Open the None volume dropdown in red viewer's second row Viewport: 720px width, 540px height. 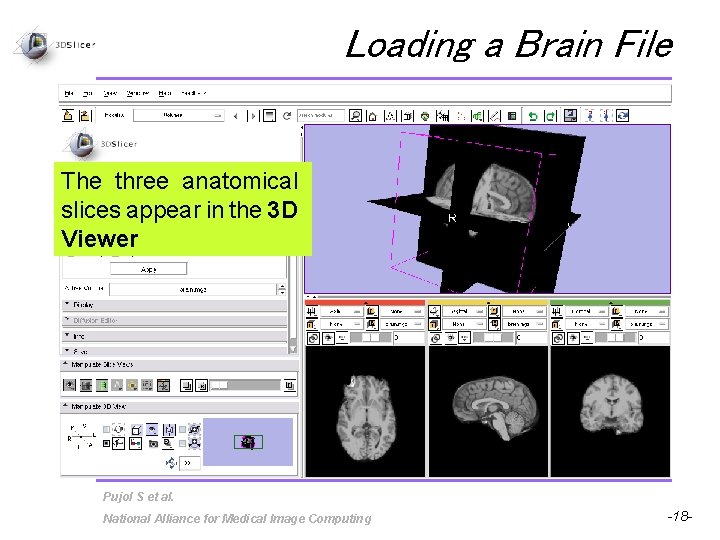pyautogui.click(x=340, y=324)
